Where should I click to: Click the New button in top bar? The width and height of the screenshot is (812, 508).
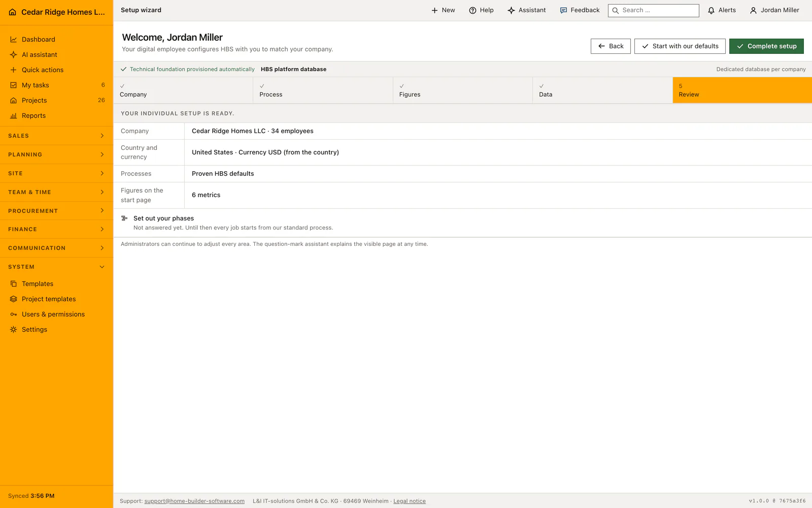(443, 10)
